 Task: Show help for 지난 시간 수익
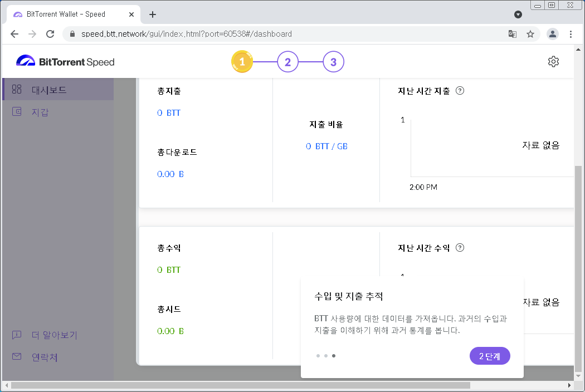[x=460, y=248]
